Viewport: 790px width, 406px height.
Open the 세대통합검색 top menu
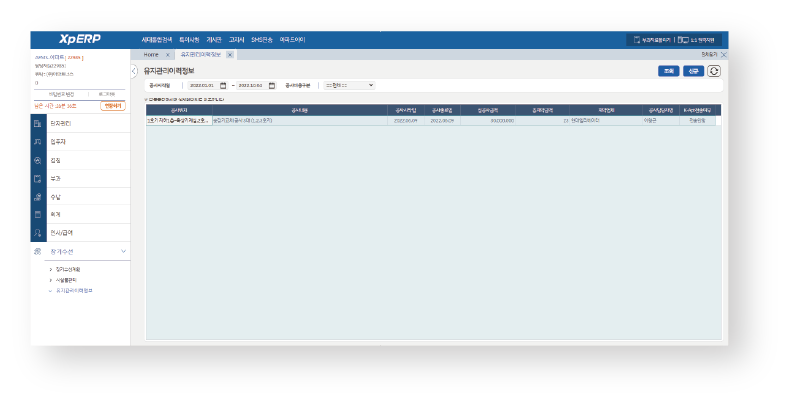pos(157,40)
